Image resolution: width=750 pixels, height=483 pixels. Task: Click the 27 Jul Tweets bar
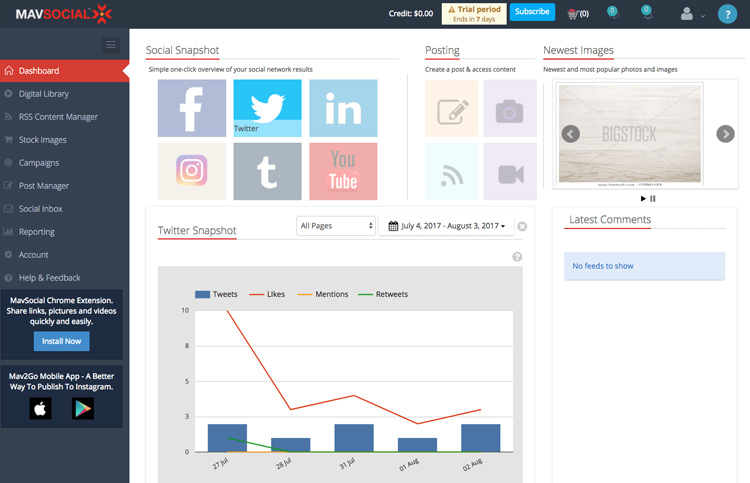(227, 438)
